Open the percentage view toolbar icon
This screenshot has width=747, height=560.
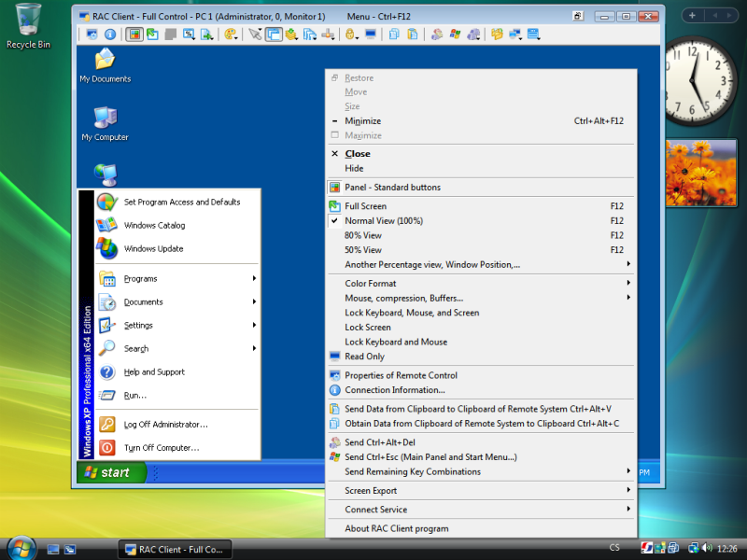click(190, 35)
